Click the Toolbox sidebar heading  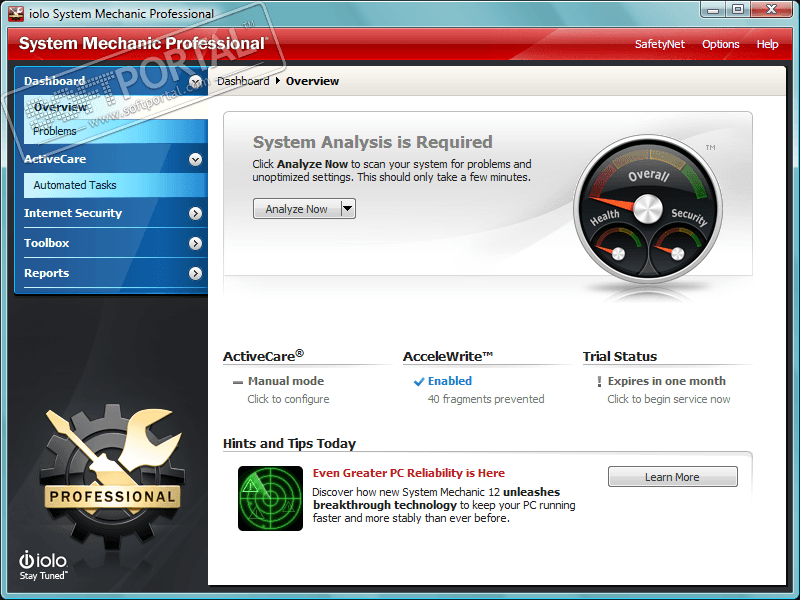[x=46, y=243]
